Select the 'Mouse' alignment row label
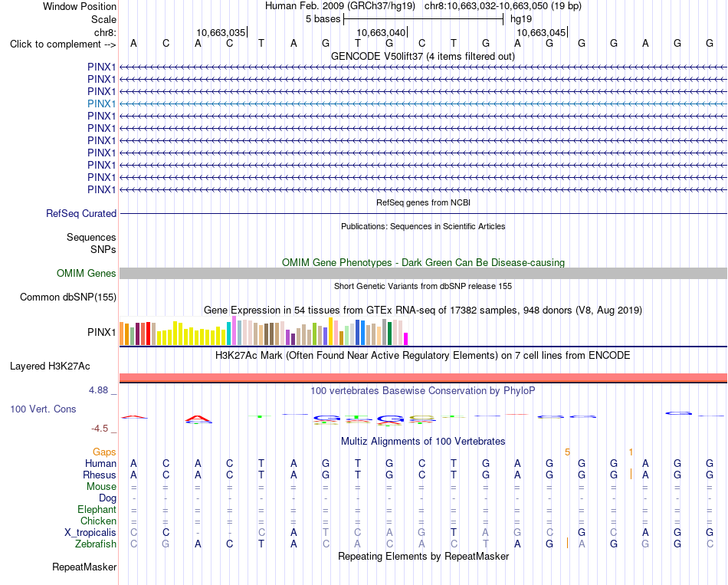This screenshot has height=585, width=728. pos(101,487)
